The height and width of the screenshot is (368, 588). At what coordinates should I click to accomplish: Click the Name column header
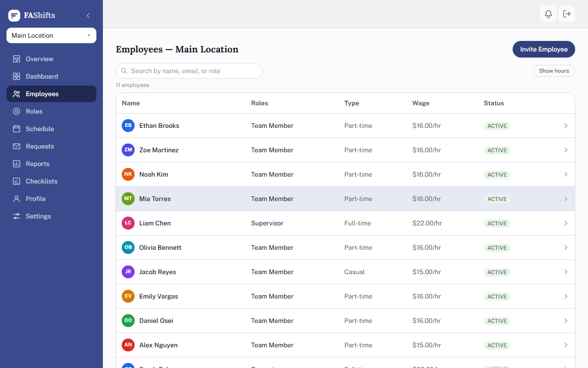pyautogui.click(x=131, y=103)
